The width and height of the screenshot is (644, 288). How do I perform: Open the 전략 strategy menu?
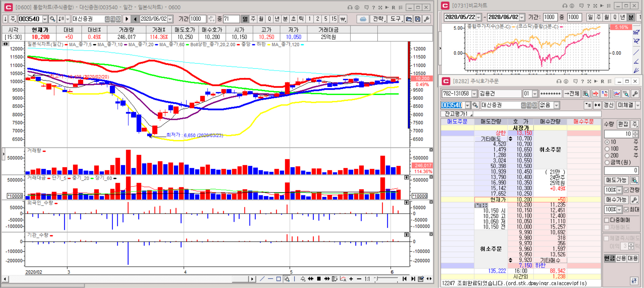click(x=378, y=19)
